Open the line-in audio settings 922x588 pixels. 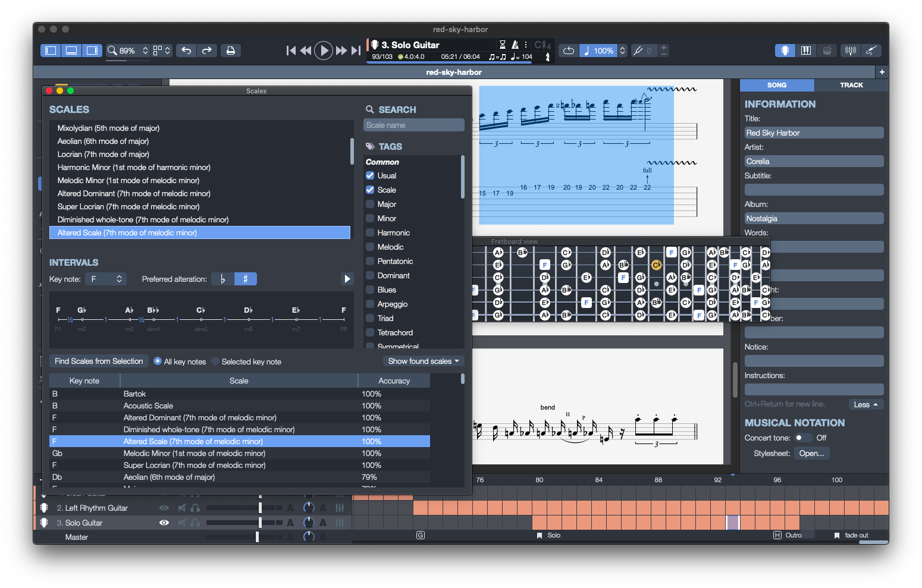(871, 51)
